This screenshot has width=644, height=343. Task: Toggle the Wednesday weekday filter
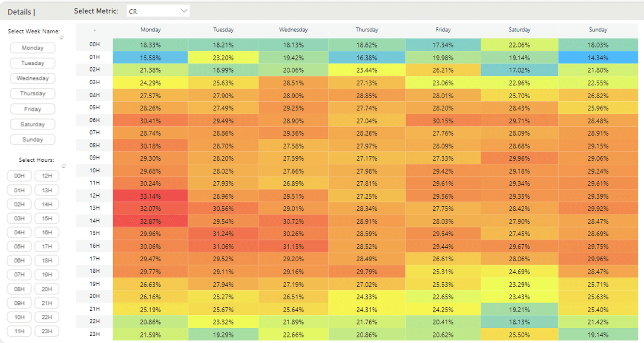tap(33, 78)
